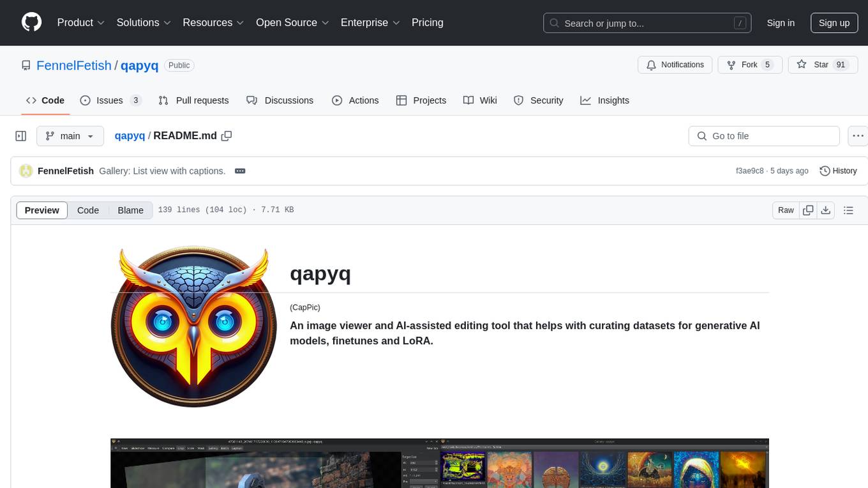Show the fork count 5
868x488 pixels.
(768, 65)
